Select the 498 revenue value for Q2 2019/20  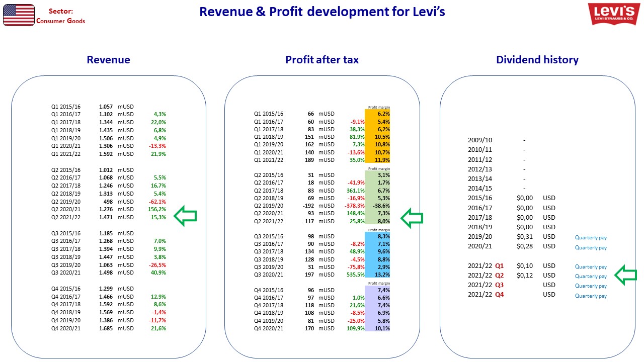click(x=108, y=202)
